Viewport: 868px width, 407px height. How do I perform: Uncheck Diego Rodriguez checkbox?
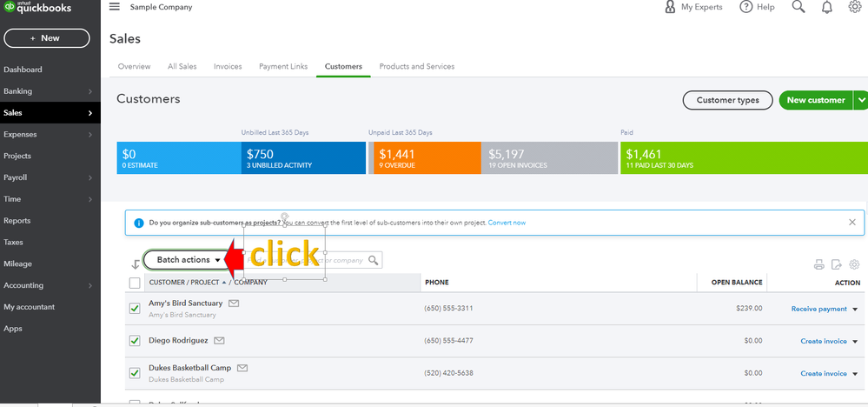click(x=135, y=341)
